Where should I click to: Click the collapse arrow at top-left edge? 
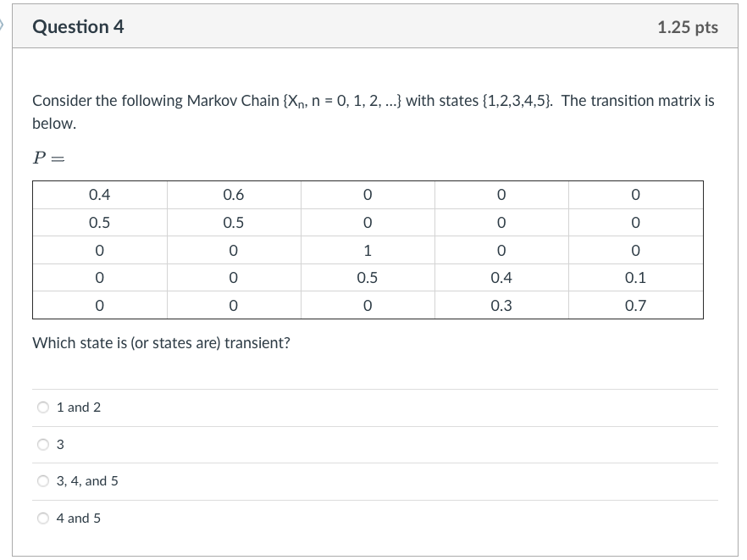click(x=3, y=26)
